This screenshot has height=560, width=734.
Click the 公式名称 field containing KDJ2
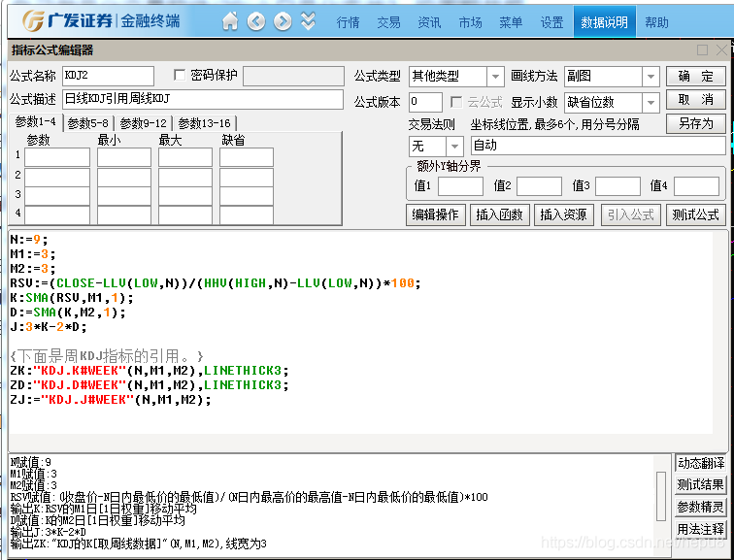click(x=108, y=76)
